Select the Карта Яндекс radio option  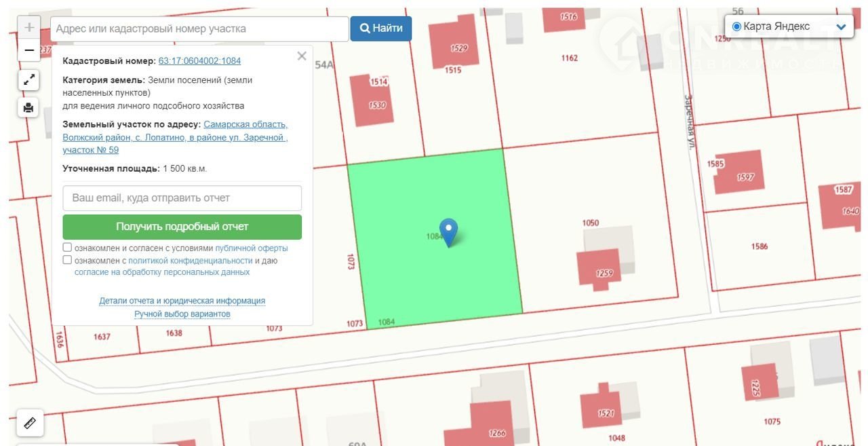click(736, 26)
